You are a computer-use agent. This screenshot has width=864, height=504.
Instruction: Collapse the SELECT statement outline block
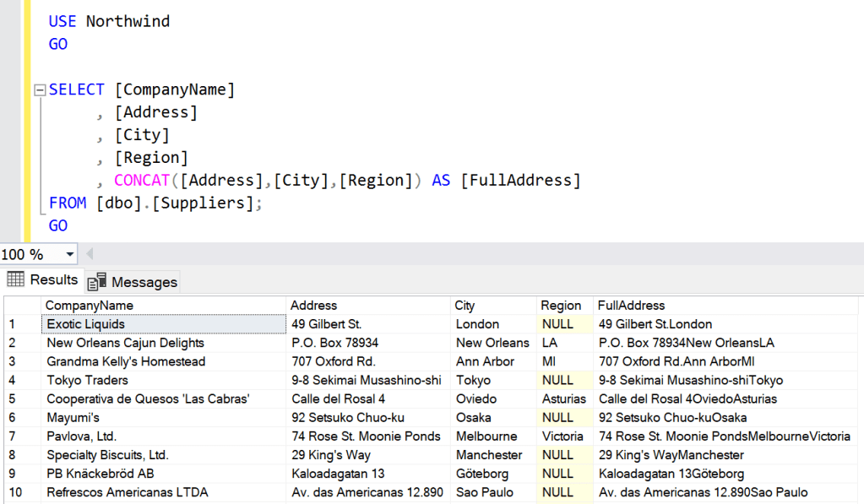coord(39,90)
